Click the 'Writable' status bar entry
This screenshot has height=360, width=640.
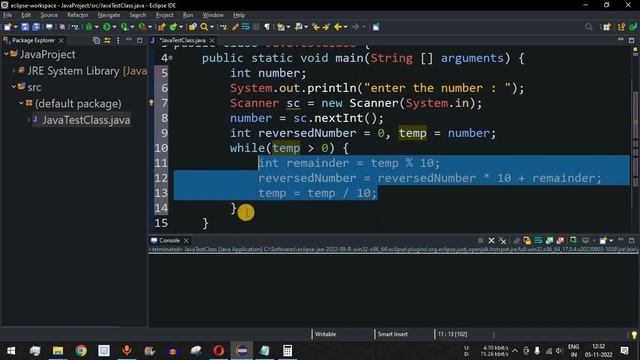[325, 334]
